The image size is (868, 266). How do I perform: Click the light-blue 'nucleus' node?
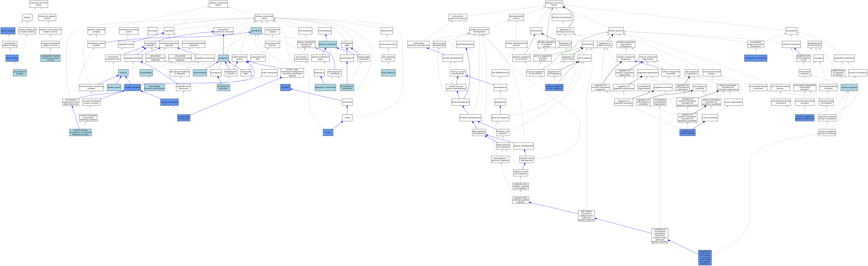coord(123,73)
